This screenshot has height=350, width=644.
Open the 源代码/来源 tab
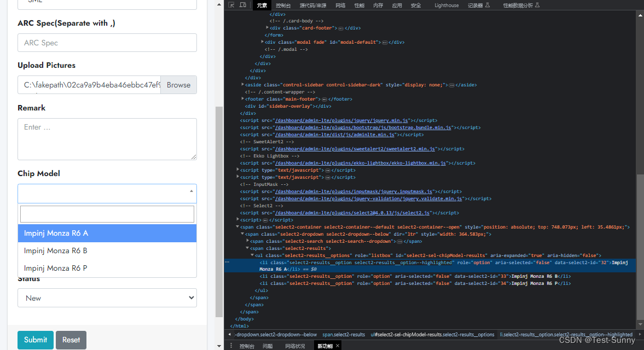tap(313, 5)
